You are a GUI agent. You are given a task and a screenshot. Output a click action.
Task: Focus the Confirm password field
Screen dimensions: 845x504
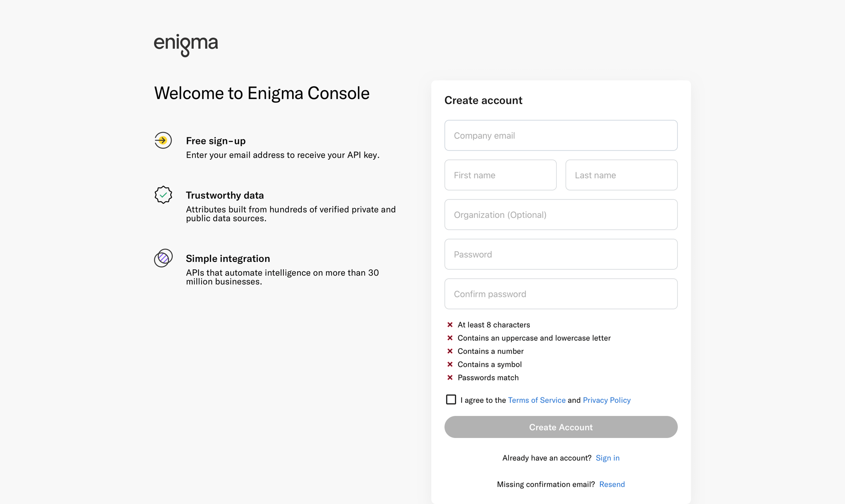[561, 294]
